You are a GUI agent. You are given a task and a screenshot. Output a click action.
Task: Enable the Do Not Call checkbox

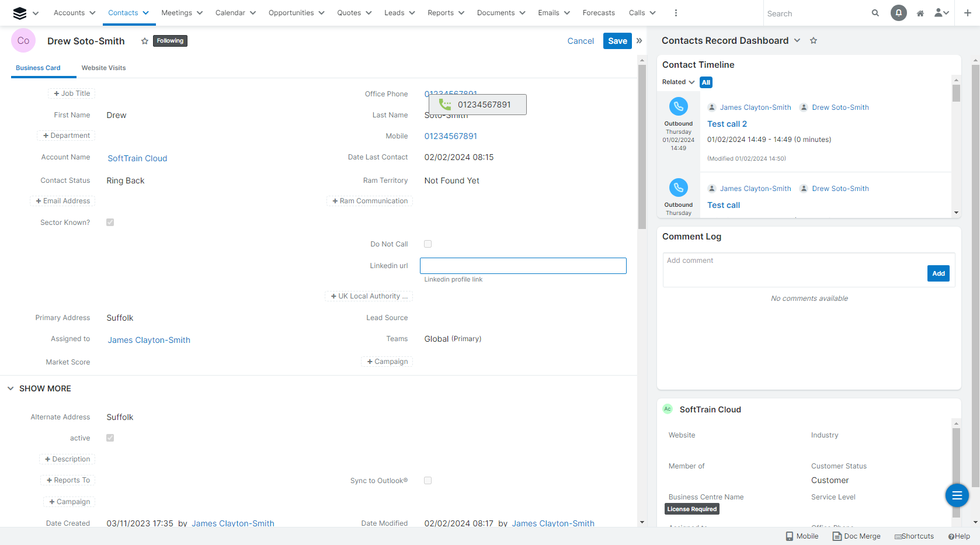428,244
